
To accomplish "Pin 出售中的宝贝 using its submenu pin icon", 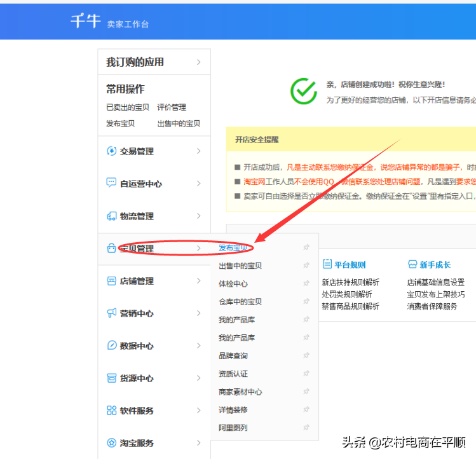I will (306, 265).
